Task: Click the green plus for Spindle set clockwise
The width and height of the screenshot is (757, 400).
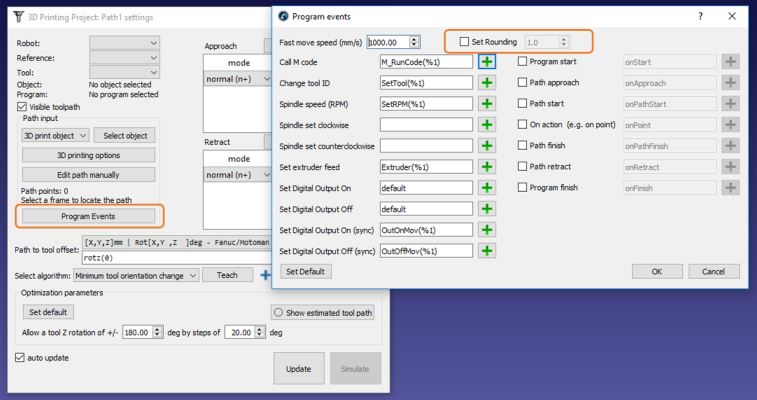Action: click(487, 124)
